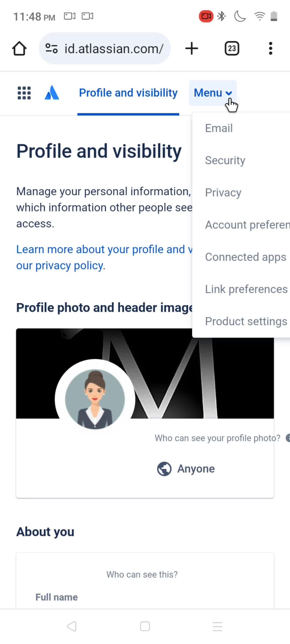Image resolution: width=290 pixels, height=644 pixels.
Task: Open a new tab with the plus icon
Action: coord(192,48)
